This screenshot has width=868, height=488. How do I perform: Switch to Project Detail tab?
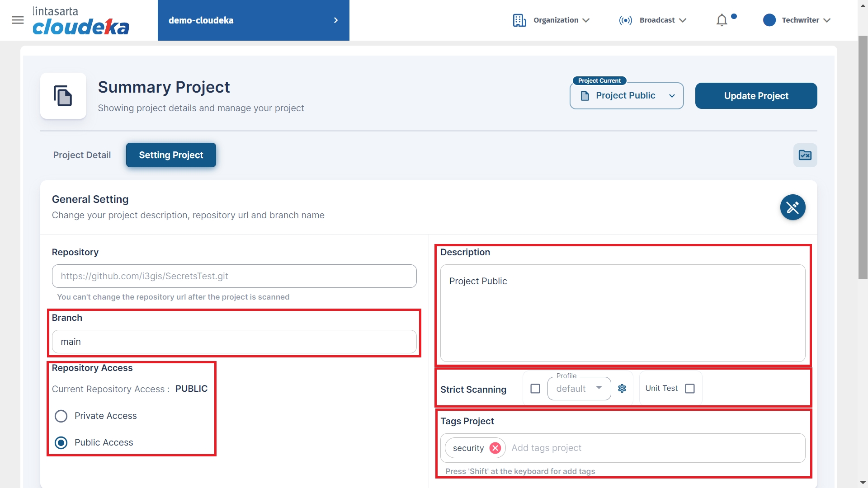pos(82,155)
